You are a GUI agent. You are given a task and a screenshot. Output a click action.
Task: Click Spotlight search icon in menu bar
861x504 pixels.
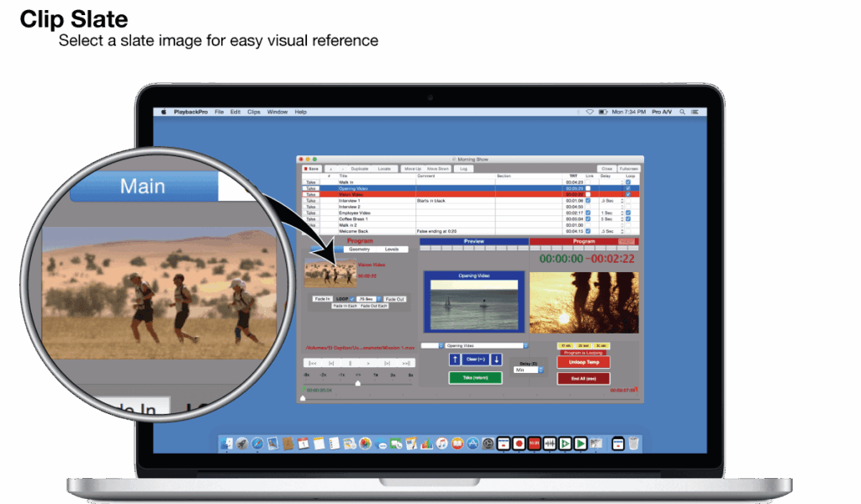tap(683, 112)
